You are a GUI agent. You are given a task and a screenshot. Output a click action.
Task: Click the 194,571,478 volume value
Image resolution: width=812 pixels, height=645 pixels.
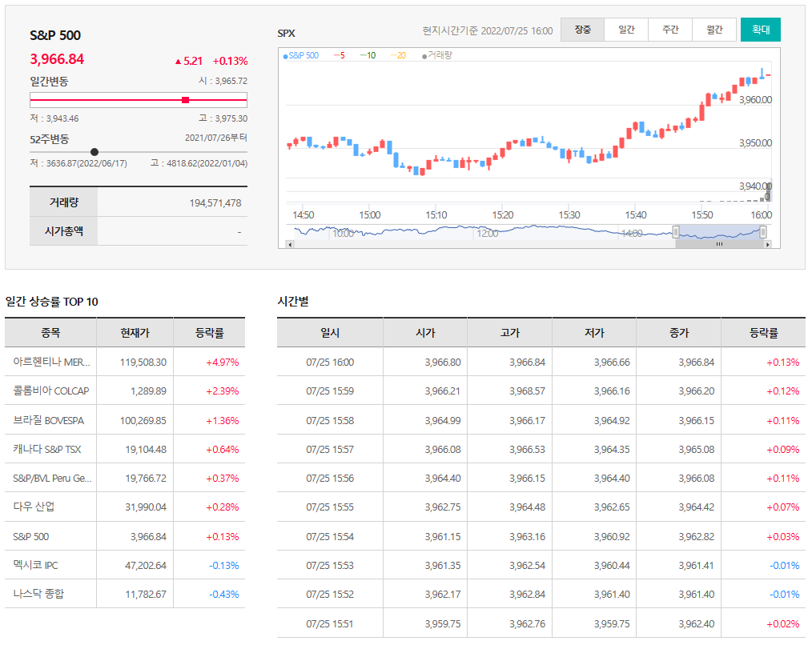point(215,203)
